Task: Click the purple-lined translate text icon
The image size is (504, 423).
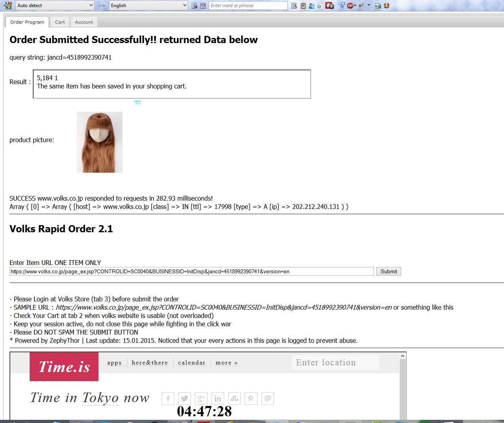Action: [x=203, y=6]
